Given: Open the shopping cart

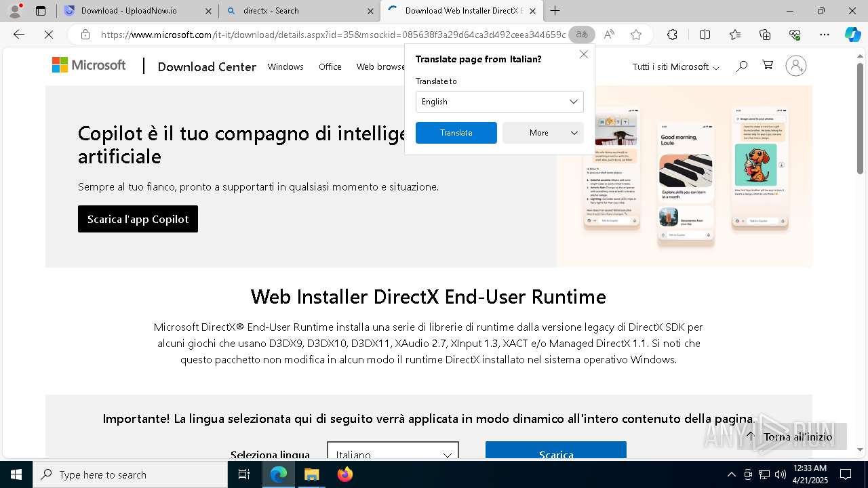Looking at the screenshot, I should coord(768,65).
